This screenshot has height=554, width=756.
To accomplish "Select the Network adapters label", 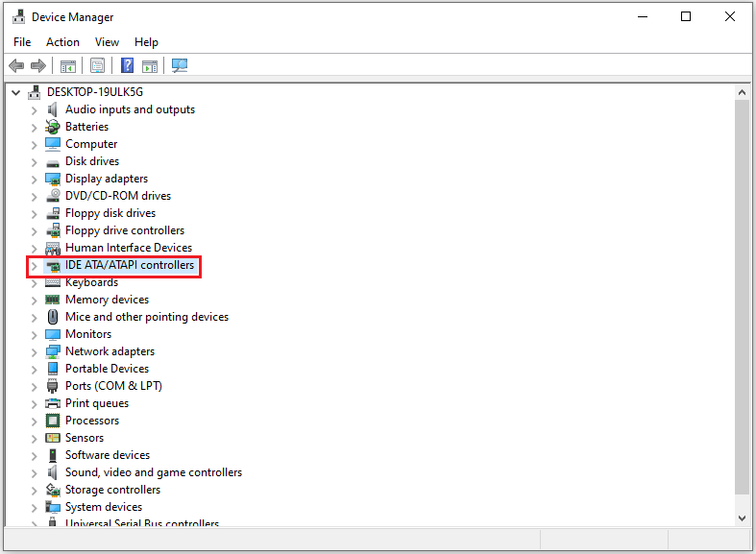I will (110, 351).
